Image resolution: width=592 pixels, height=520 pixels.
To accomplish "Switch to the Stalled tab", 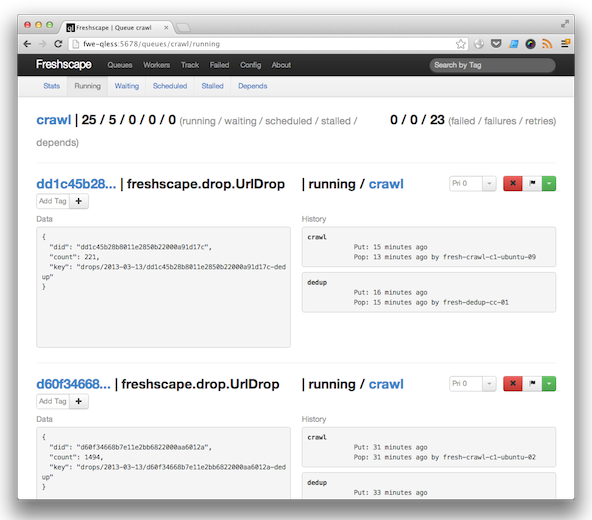I will coord(212,86).
